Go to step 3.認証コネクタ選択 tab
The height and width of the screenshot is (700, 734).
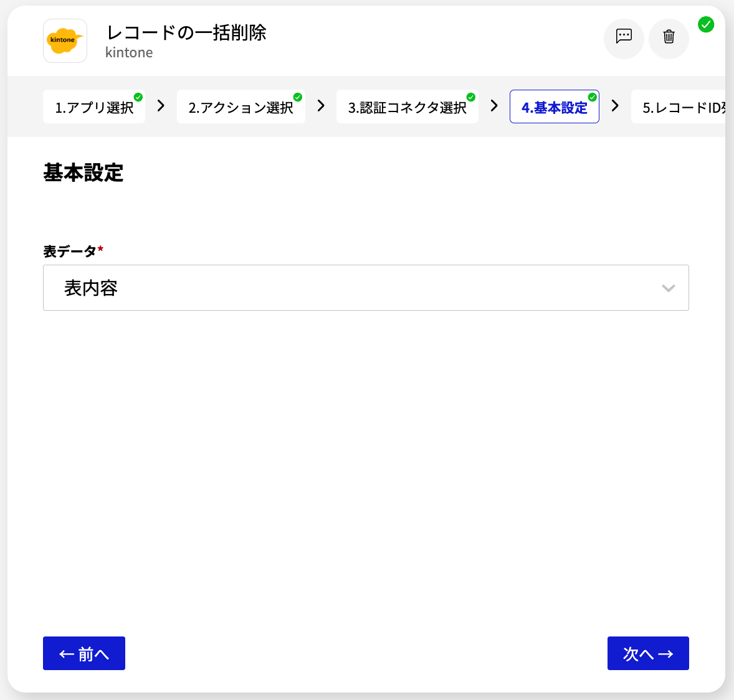[408, 106]
